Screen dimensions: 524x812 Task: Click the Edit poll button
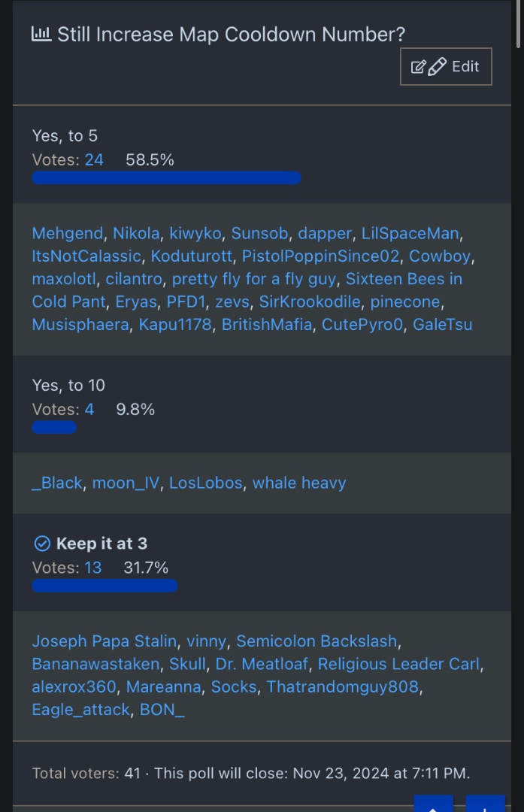446,66
